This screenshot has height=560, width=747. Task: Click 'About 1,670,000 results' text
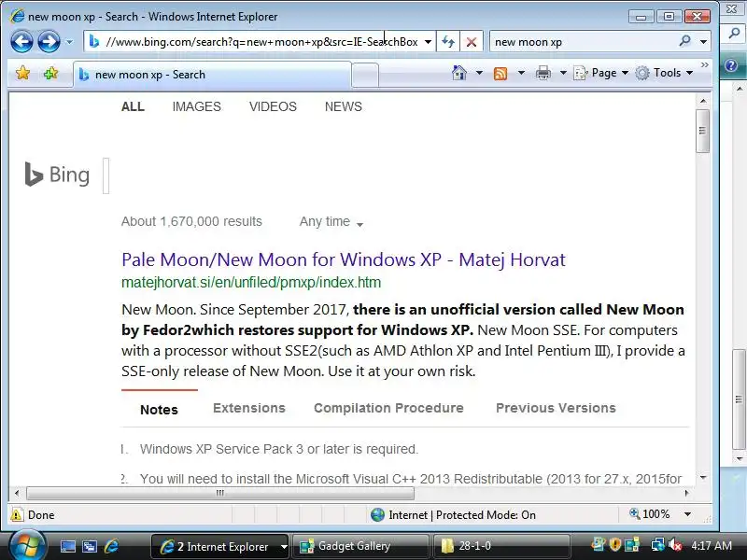[x=191, y=221]
